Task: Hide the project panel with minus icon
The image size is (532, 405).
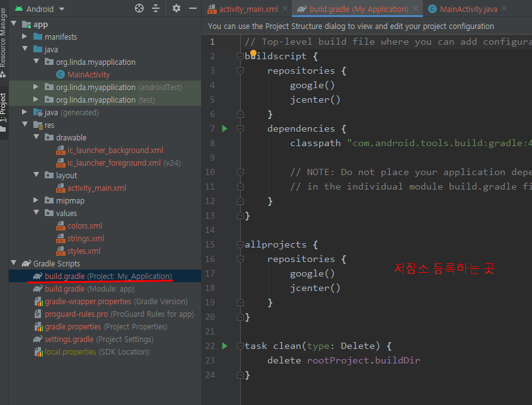Action: tap(193, 8)
